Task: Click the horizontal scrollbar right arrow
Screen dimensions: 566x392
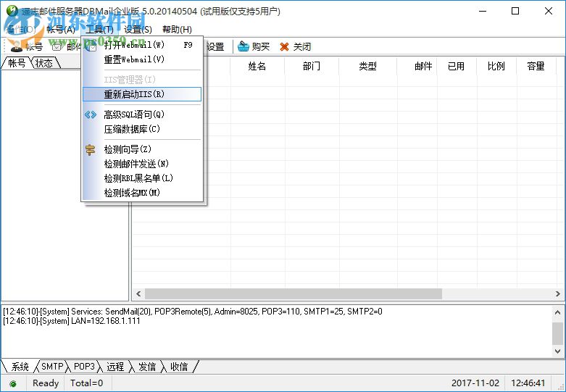Action: click(558, 294)
